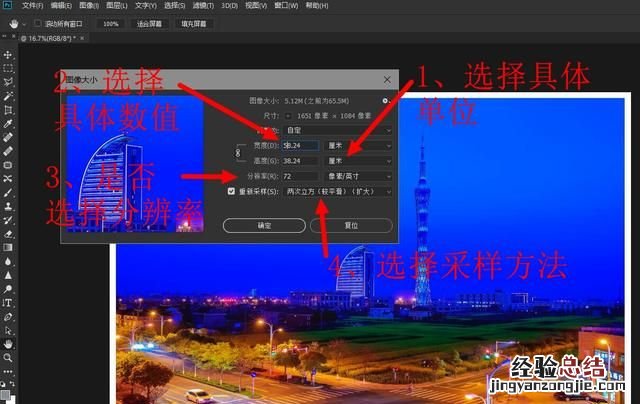This screenshot has width=640, height=404.
Task: Open the 文字(Y) menu
Action: [x=146, y=6]
